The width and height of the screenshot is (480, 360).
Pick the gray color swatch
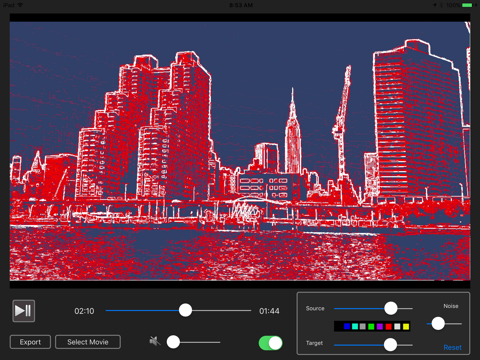(x=363, y=326)
